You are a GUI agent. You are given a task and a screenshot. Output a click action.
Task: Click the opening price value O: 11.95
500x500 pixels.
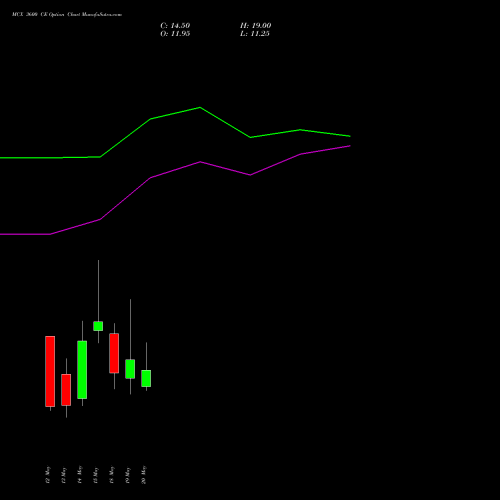click(175, 34)
